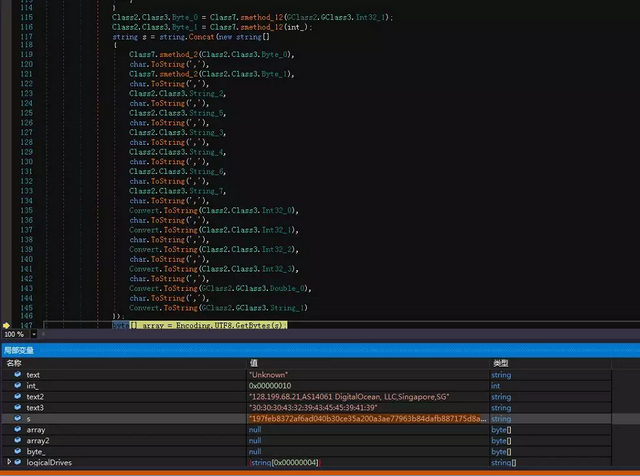The image size is (640, 476).
Task: Select the 'logicalDrives' variable icon
Action: (18, 462)
